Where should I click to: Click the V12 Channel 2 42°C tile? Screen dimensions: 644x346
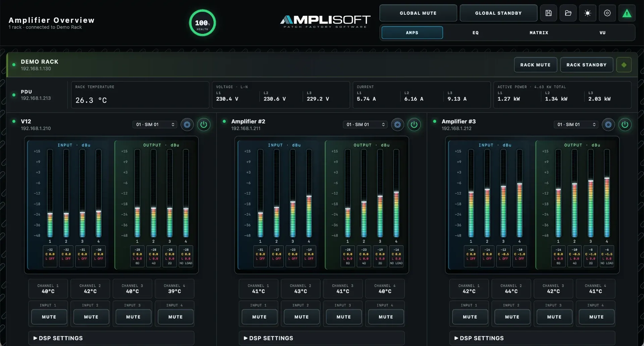coord(90,289)
